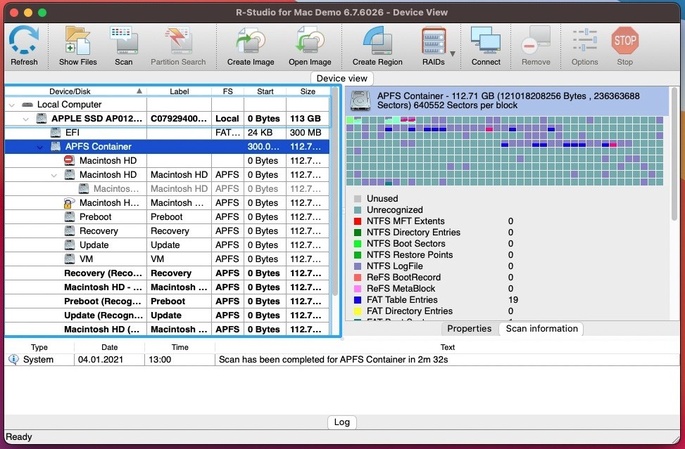Sort by the Label column header
This screenshot has height=449, width=685.
click(x=179, y=91)
